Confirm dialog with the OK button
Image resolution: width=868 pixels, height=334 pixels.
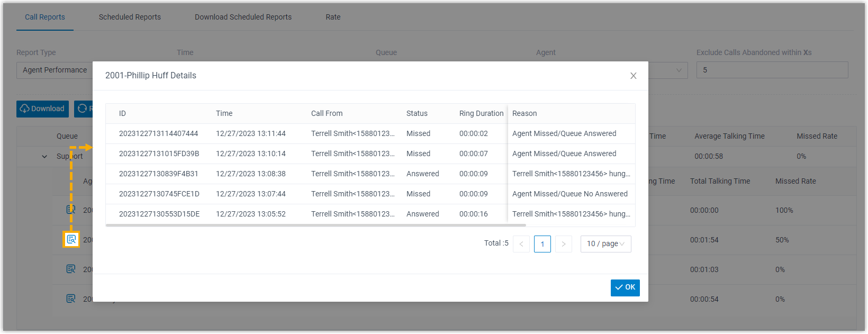click(x=625, y=287)
